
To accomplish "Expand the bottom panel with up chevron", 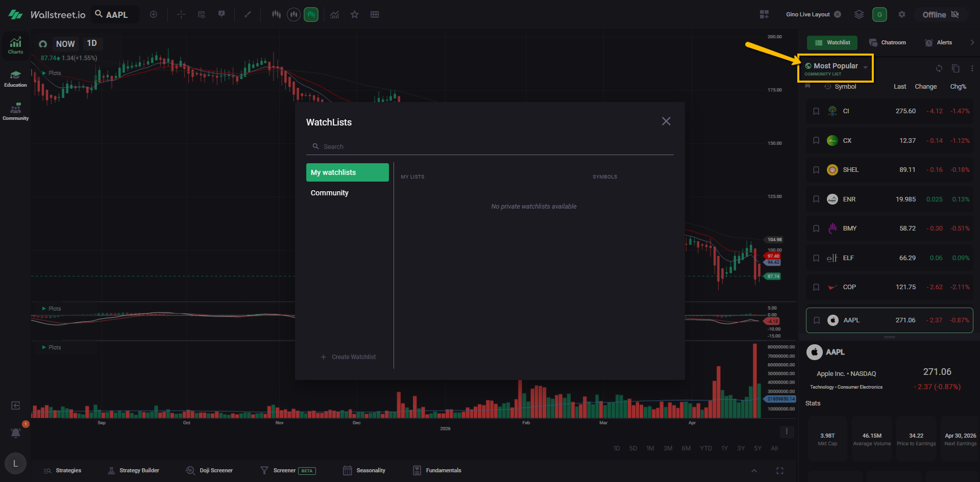I will [754, 471].
